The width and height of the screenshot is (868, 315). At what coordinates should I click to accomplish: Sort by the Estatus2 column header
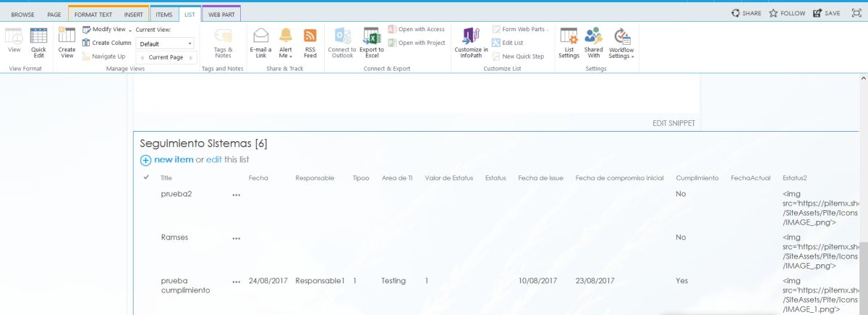(x=794, y=177)
